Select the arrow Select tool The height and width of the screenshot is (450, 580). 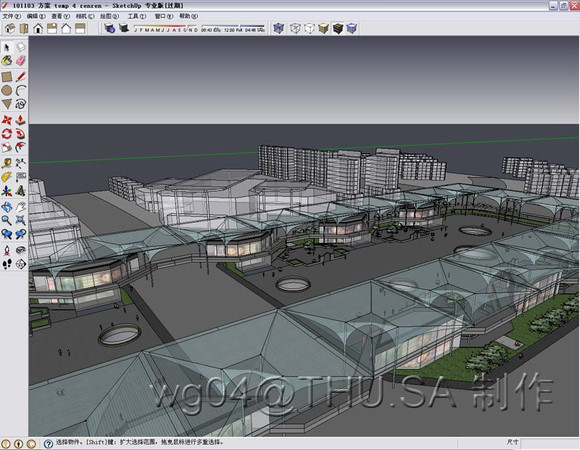click(x=6, y=47)
